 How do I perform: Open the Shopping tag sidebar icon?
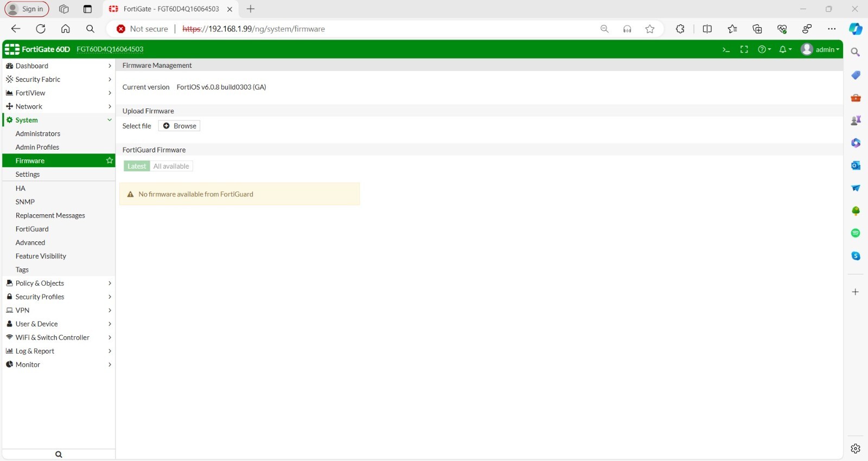click(x=856, y=75)
